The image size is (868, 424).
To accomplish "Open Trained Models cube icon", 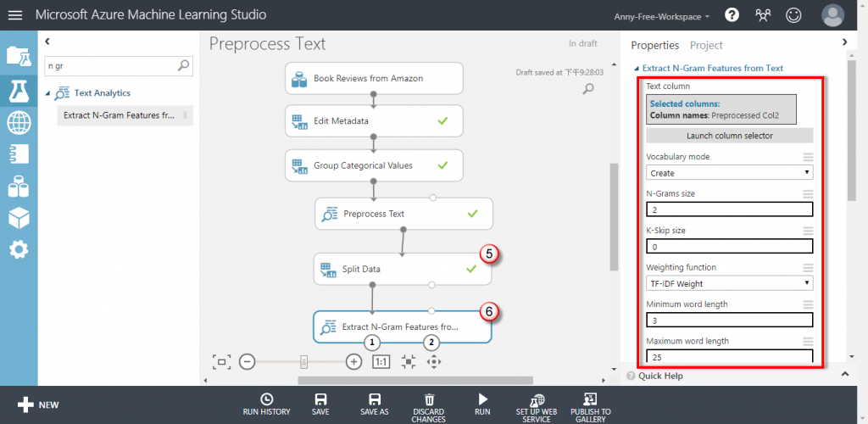I will click(19, 219).
